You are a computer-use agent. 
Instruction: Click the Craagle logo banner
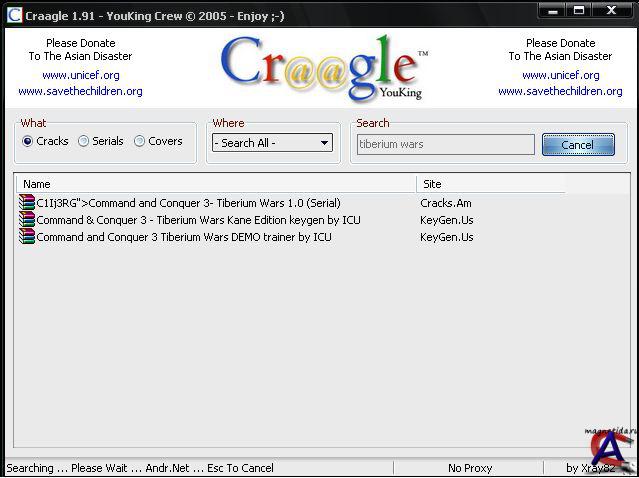[x=324, y=69]
